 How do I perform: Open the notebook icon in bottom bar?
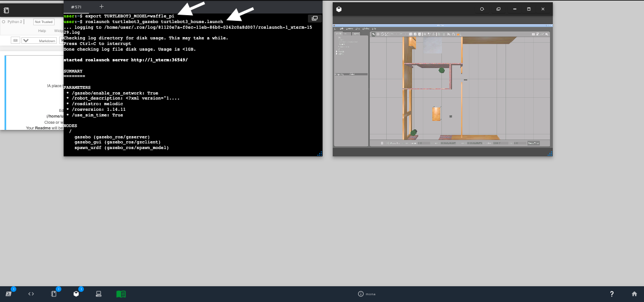click(x=53, y=294)
